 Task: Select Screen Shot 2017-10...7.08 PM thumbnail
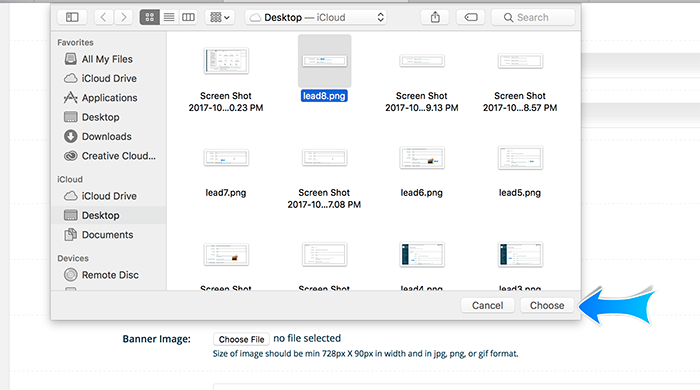pos(325,158)
